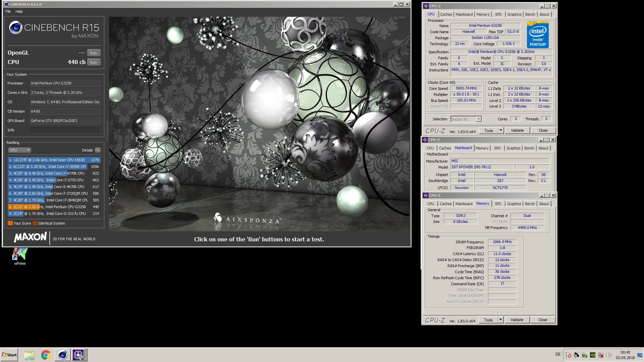644x362 pixels.
Task: Open the wPrime desktop shortcut
Action: point(20,256)
